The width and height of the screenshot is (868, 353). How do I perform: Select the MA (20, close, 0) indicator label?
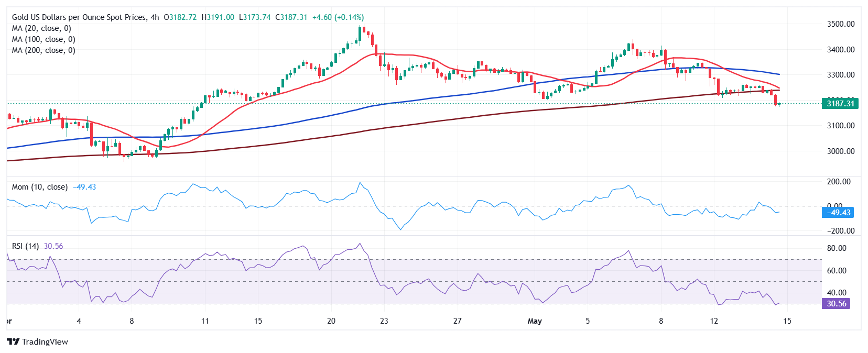41,28
